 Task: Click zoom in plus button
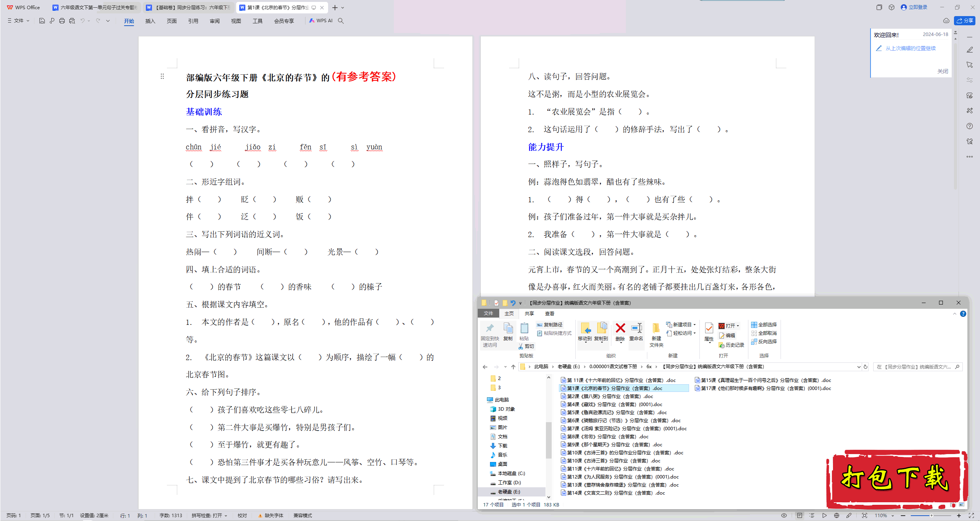pyautogui.click(x=959, y=516)
